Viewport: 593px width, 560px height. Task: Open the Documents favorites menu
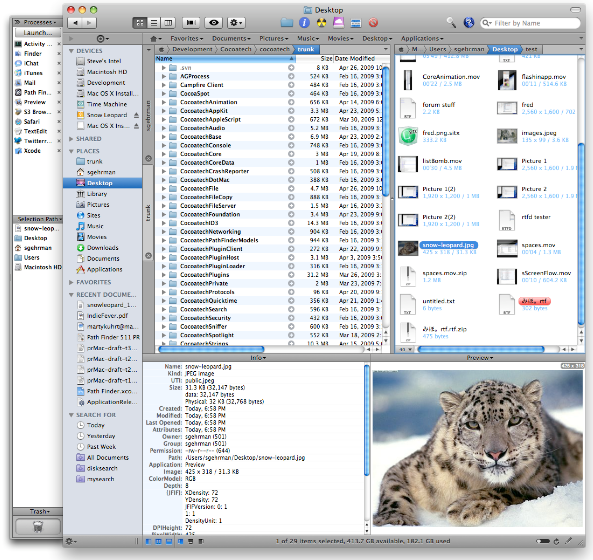(x=231, y=38)
